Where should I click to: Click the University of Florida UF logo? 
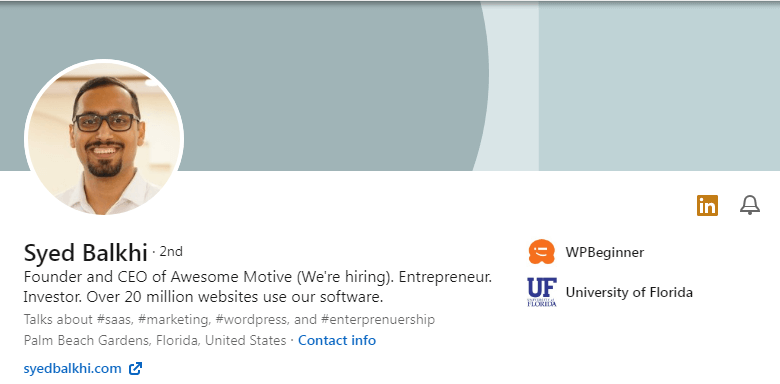coord(542,292)
